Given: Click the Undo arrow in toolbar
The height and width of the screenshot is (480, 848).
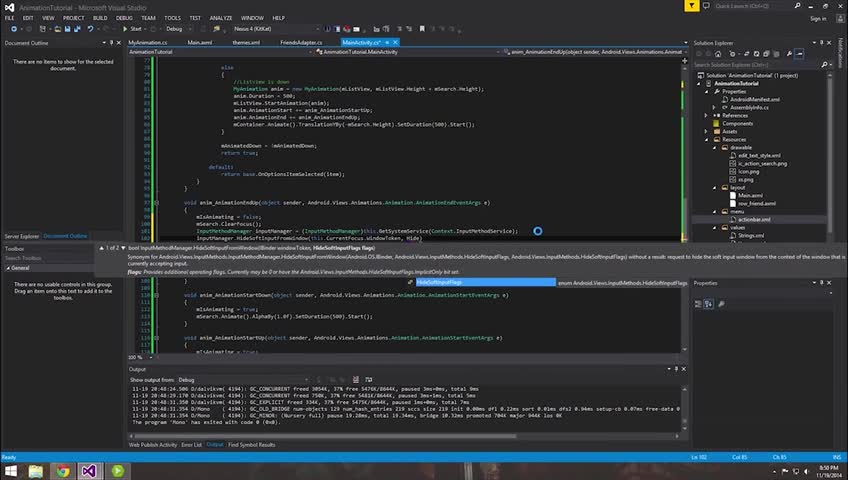Looking at the screenshot, I should pyautogui.click(x=90, y=29).
